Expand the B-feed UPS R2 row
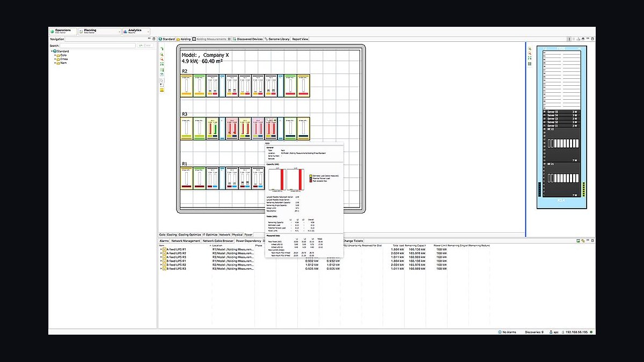 click(161, 264)
